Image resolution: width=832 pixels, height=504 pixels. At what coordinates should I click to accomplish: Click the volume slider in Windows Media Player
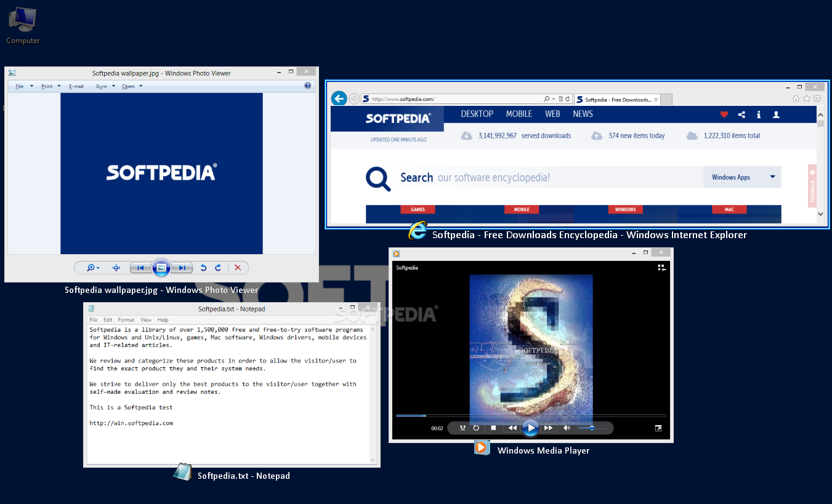point(592,428)
